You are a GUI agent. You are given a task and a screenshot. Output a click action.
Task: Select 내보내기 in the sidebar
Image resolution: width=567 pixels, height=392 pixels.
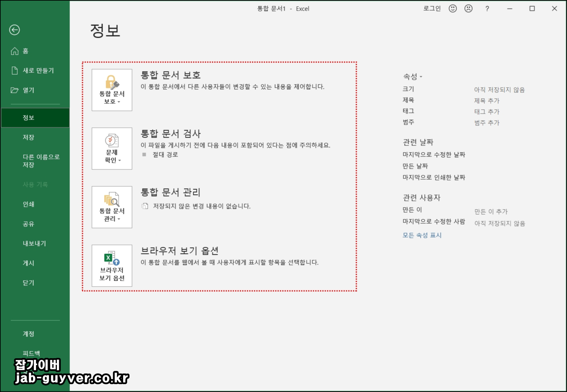(35, 244)
